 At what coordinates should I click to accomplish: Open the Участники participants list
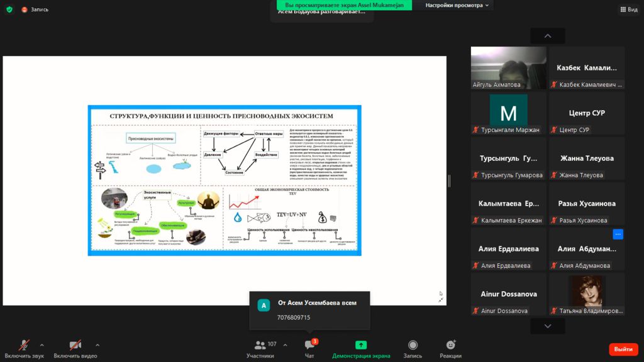[x=260, y=348]
